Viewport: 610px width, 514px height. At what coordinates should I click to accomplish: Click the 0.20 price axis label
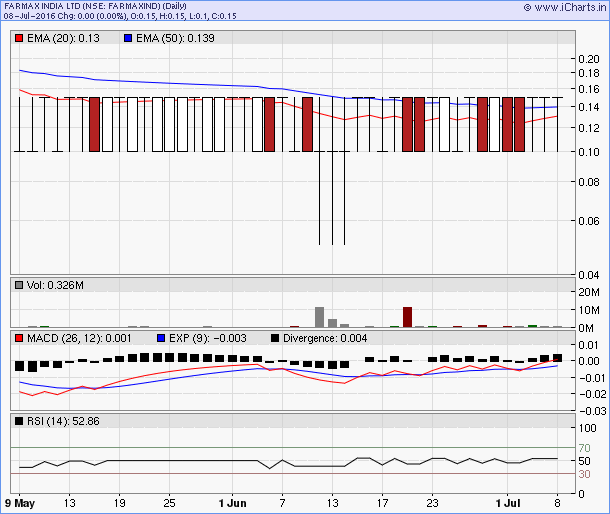pos(589,59)
